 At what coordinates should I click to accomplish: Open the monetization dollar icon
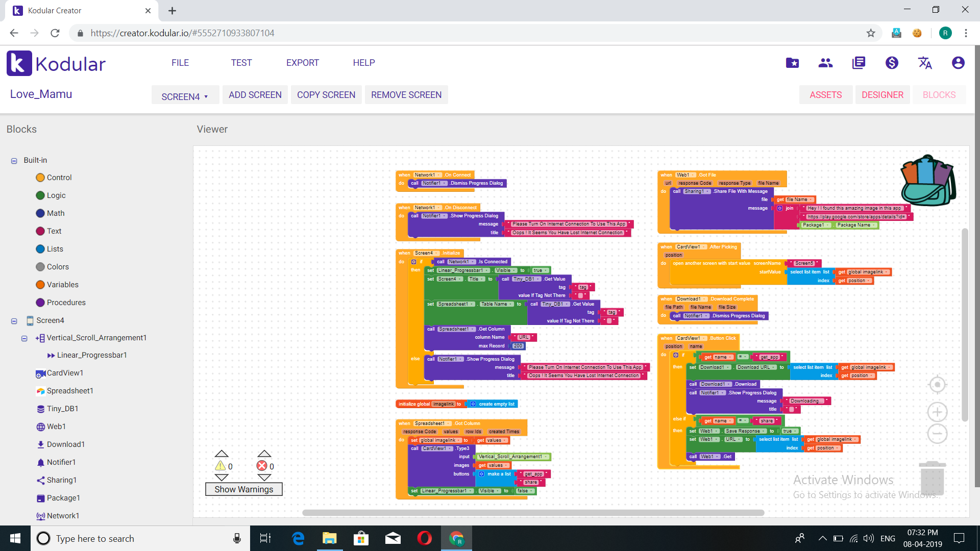tap(892, 63)
